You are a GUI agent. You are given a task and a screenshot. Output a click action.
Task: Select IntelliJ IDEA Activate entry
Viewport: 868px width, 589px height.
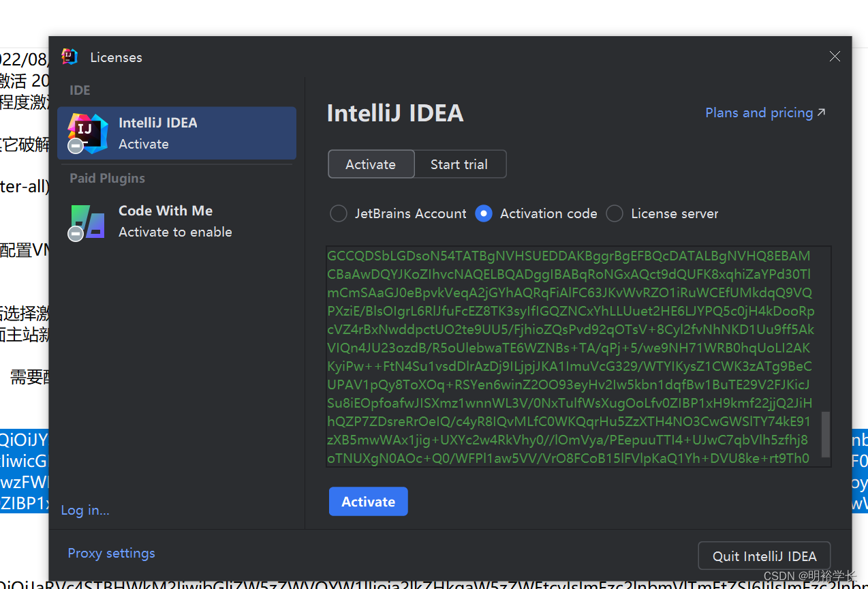coord(176,133)
